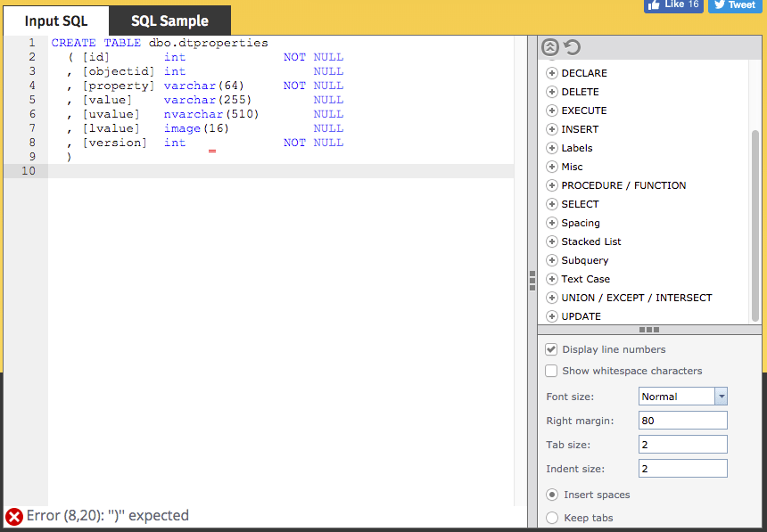Click the error message ")" expected text

point(108,516)
